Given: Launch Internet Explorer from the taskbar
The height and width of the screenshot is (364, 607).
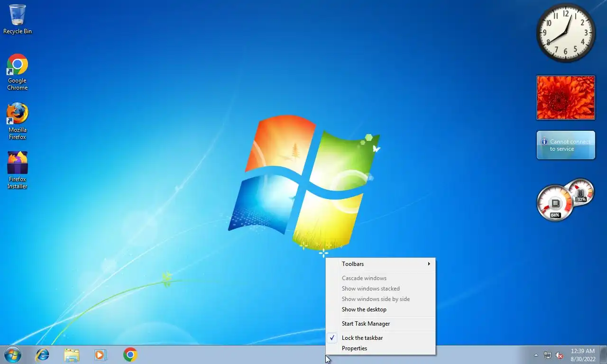Looking at the screenshot, I should point(43,355).
